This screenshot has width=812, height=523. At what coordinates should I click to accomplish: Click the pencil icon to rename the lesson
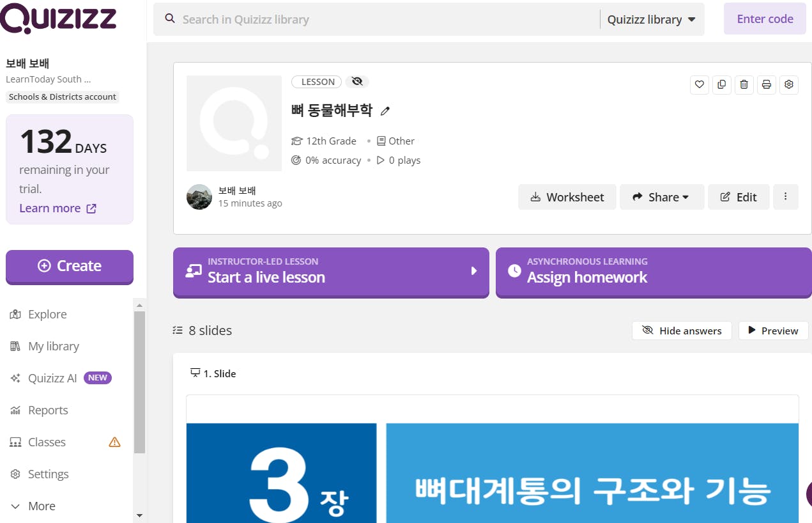click(x=385, y=111)
